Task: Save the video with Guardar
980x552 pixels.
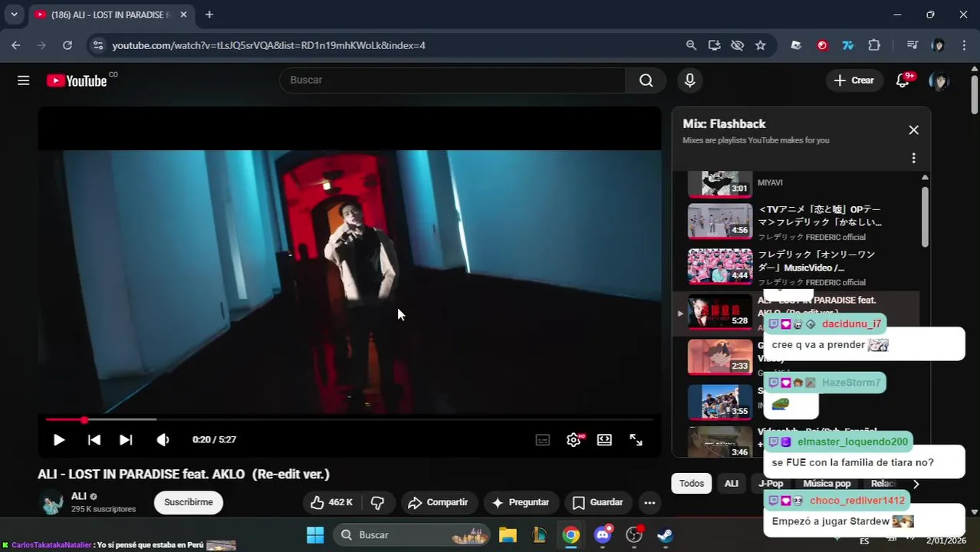Action: pos(598,503)
